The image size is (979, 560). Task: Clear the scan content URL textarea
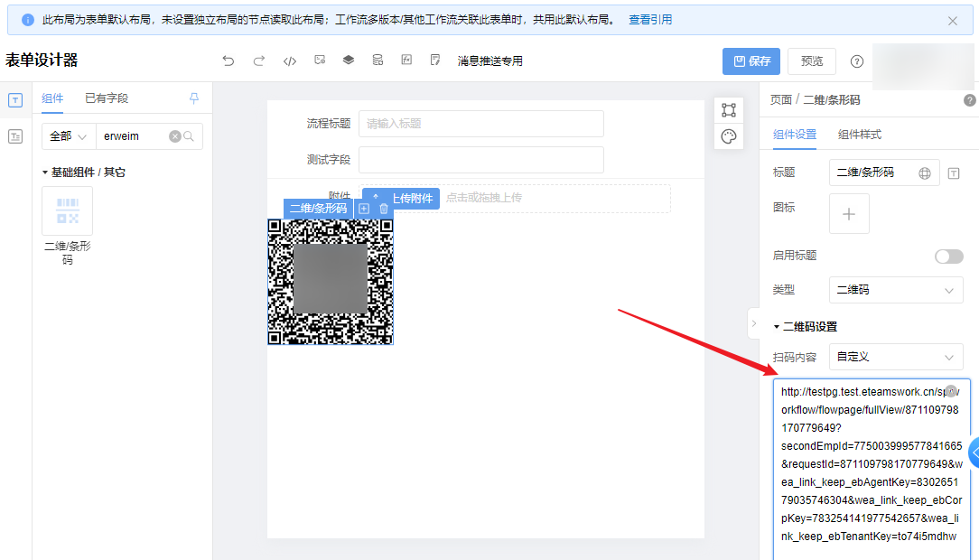(x=951, y=391)
